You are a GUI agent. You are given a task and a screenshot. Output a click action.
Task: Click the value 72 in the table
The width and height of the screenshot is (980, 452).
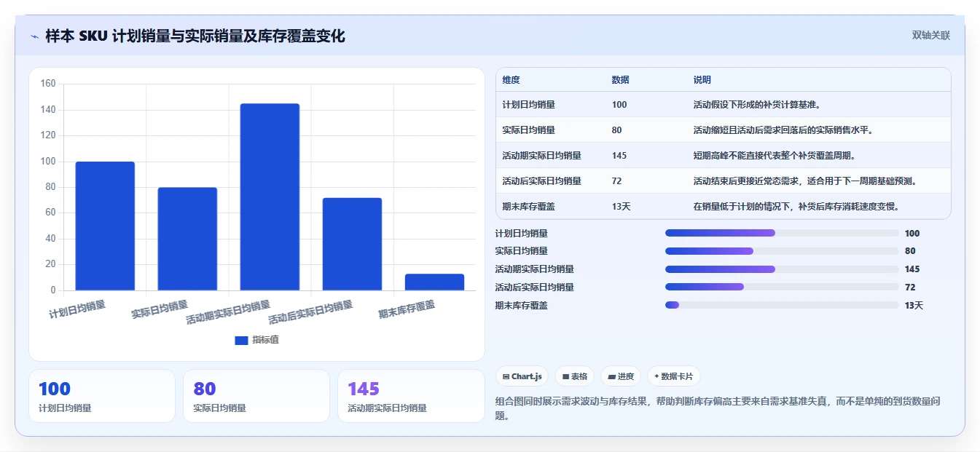click(616, 181)
